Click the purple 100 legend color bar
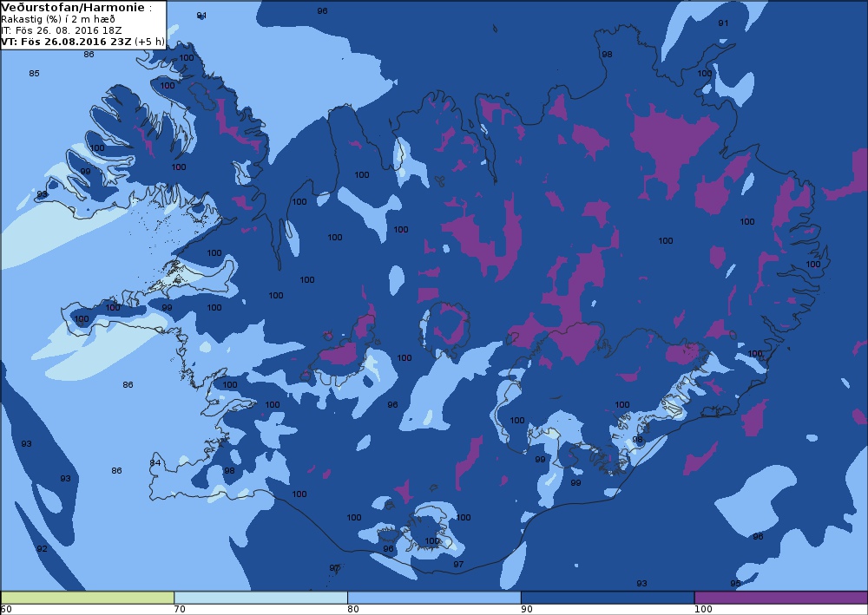868x615 pixels. click(x=780, y=598)
